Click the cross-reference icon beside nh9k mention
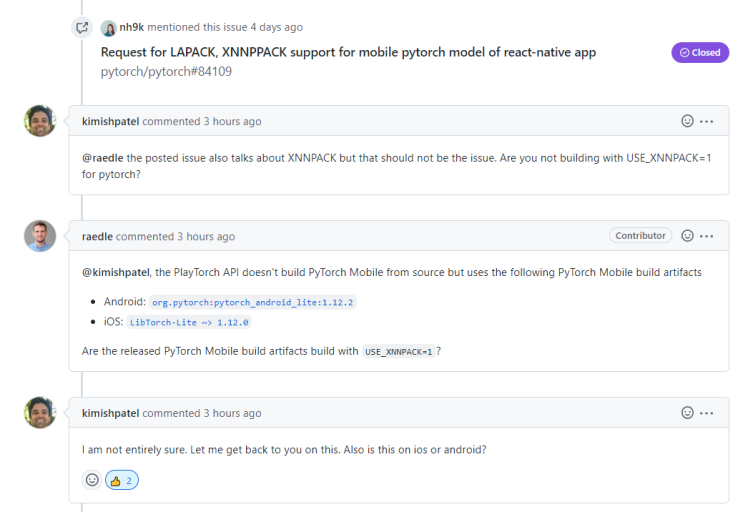Image resolution: width=743 pixels, height=512 pixels. [x=82, y=27]
